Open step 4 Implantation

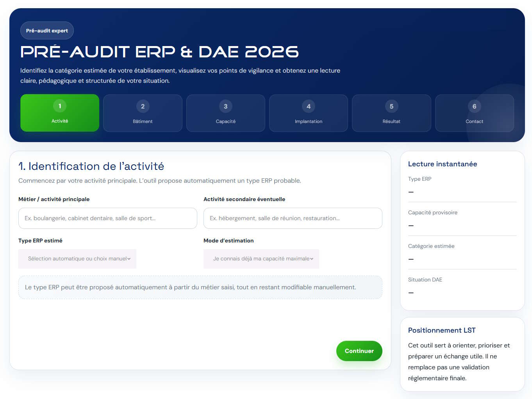pos(308,113)
